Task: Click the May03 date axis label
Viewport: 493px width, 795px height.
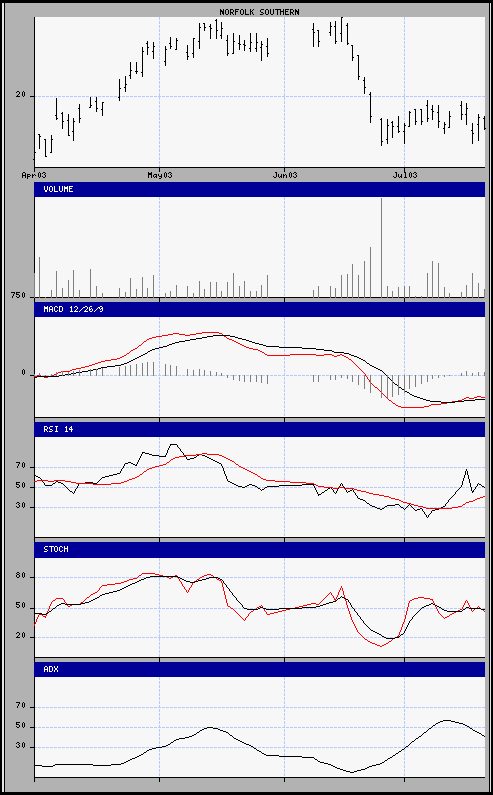Action: pyautogui.click(x=159, y=175)
